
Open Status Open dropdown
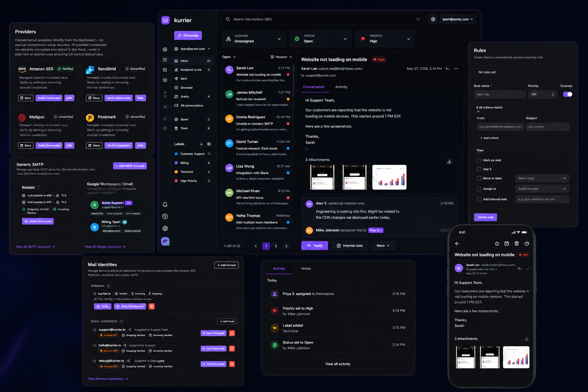click(320, 39)
